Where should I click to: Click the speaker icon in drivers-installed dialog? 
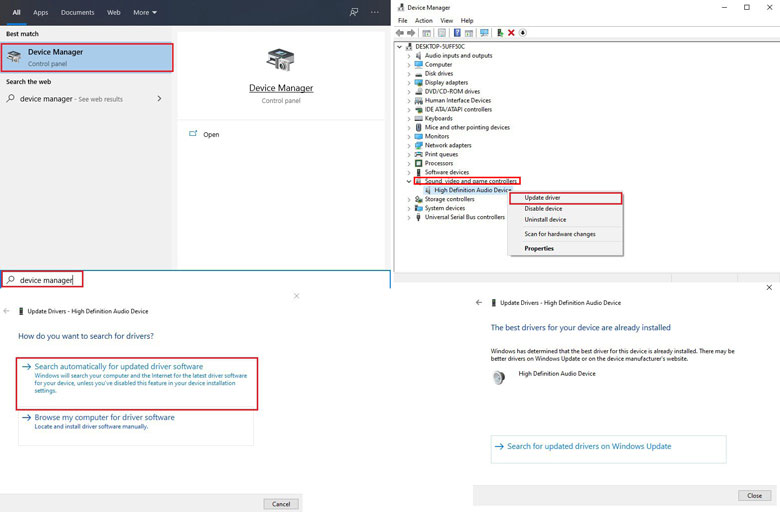[x=498, y=378]
